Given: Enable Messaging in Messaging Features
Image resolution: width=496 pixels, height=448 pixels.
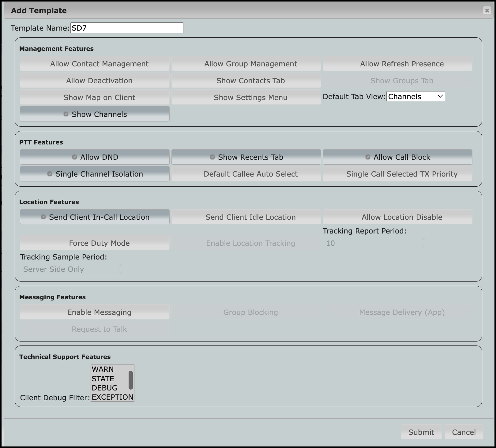Looking at the screenshot, I should (95, 312).
